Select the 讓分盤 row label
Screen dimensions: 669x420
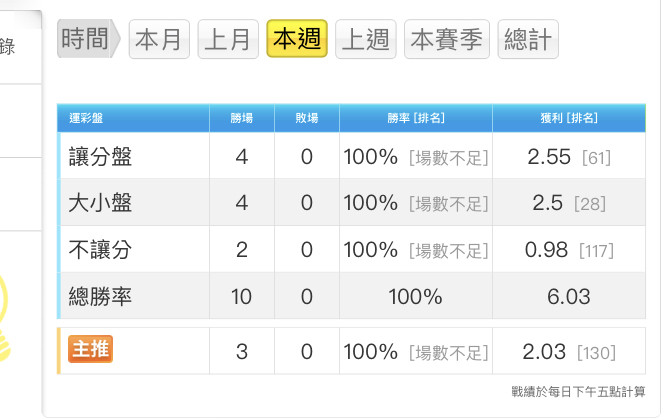[100, 157]
